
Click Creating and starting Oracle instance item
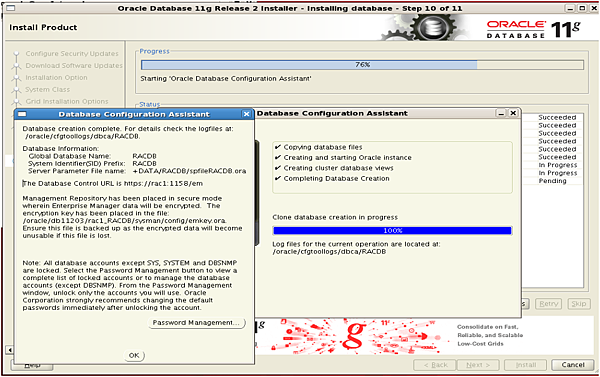343,157
